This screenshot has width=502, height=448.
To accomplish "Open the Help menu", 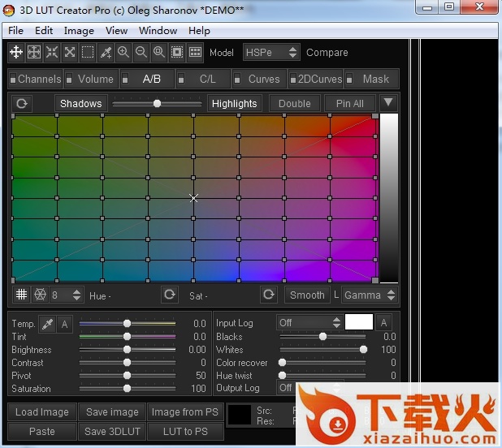I will click(199, 31).
